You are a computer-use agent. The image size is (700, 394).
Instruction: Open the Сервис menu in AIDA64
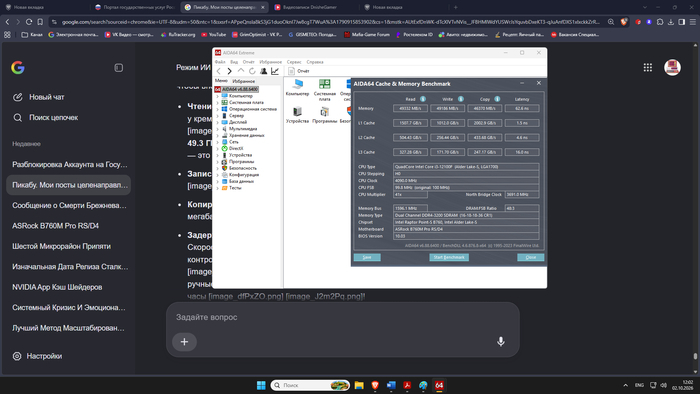pyautogui.click(x=294, y=62)
